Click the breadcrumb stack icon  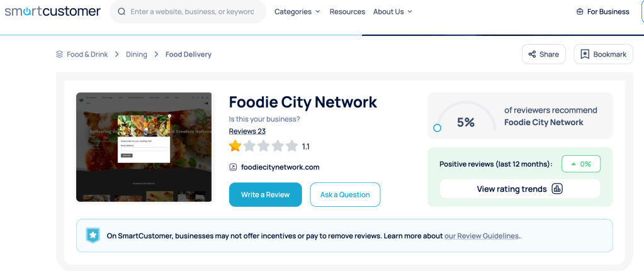tap(59, 55)
